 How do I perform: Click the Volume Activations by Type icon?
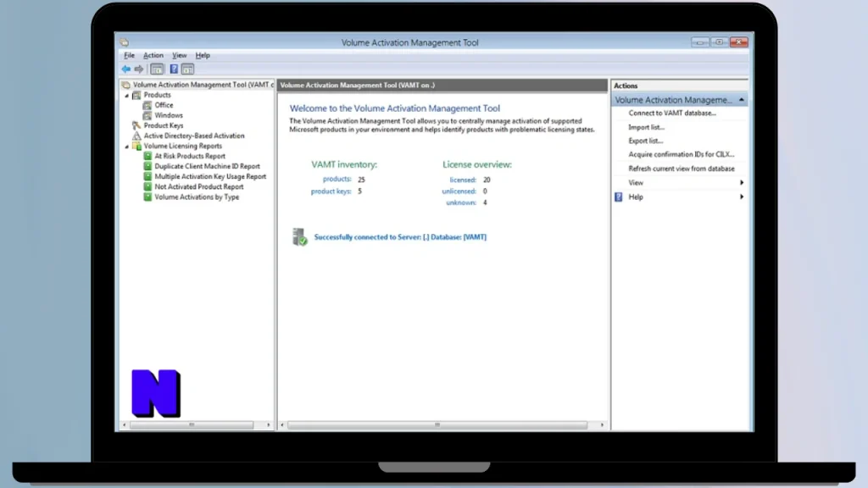pos(147,197)
